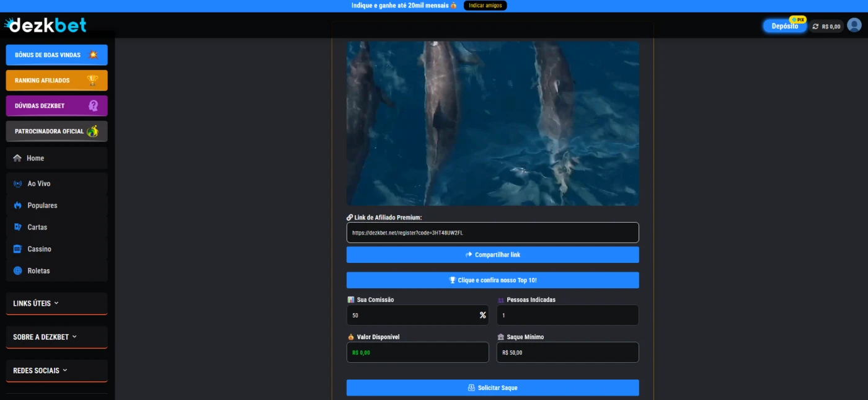Click the affiliate link input field
This screenshot has width=868, height=400.
pyautogui.click(x=492, y=233)
